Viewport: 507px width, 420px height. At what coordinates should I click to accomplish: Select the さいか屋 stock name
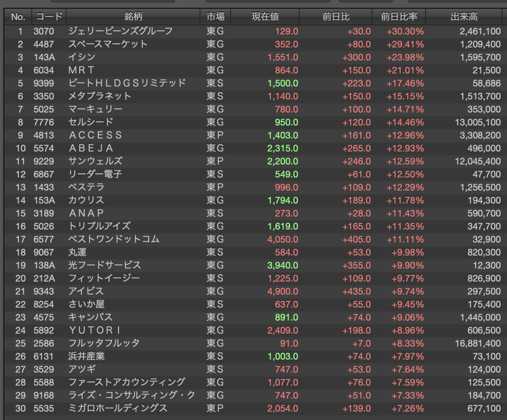86,304
